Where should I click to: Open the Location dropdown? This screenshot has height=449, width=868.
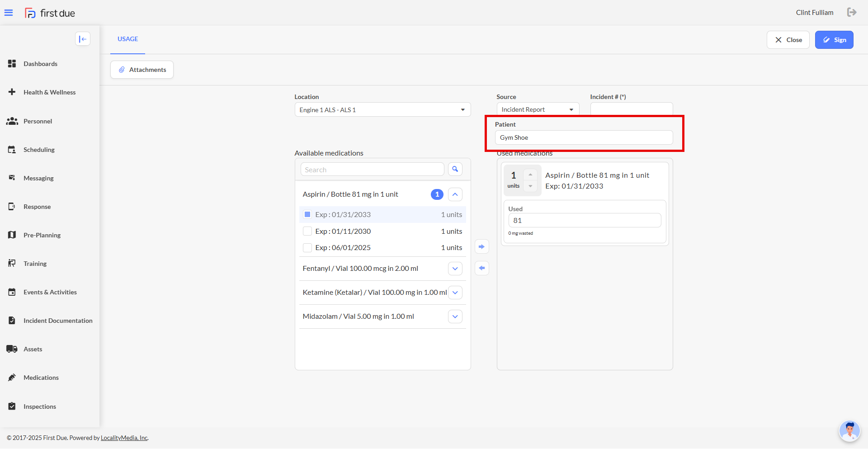382,110
